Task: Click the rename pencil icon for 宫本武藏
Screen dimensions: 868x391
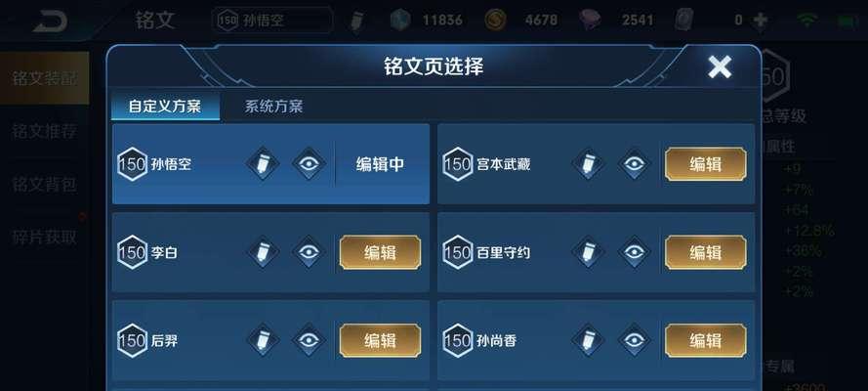Action: point(588,164)
